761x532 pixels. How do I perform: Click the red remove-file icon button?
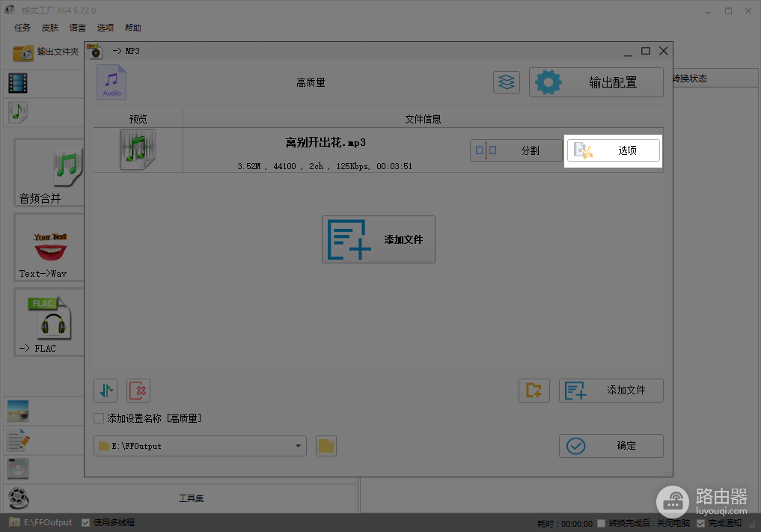click(138, 391)
